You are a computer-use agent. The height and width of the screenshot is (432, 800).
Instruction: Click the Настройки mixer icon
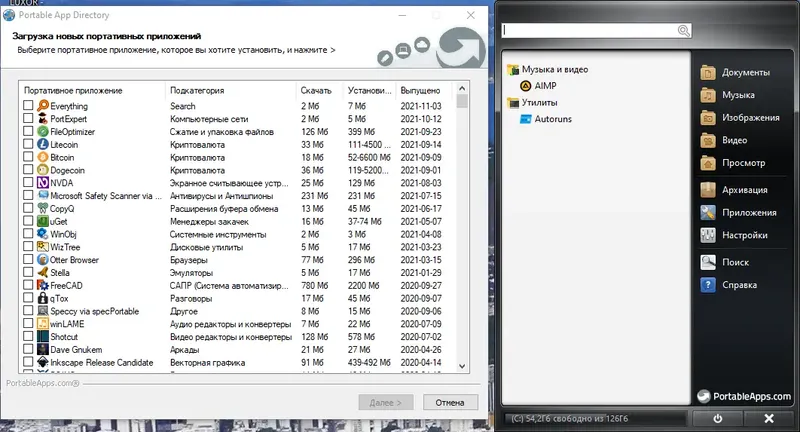pyautogui.click(x=708, y=235)
